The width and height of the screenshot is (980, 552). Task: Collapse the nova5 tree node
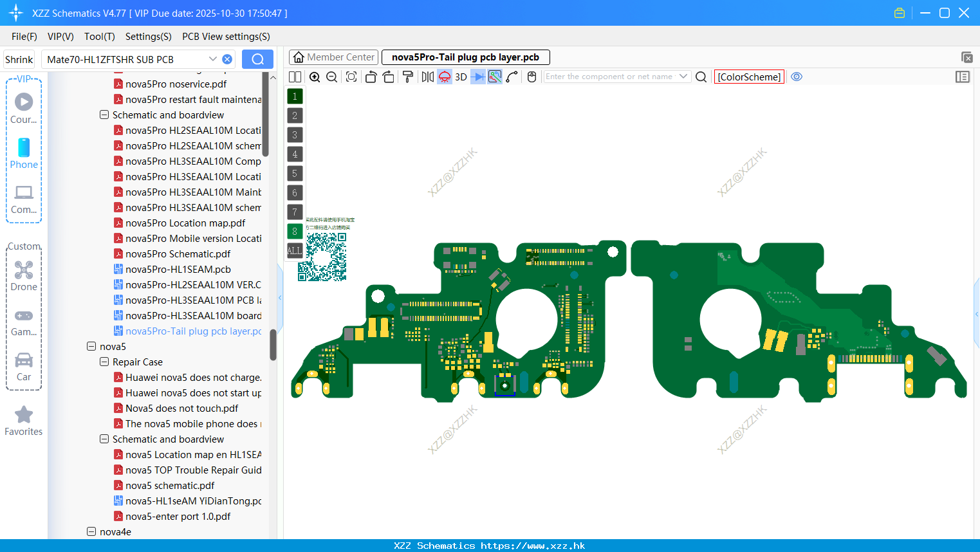(91, 346)
